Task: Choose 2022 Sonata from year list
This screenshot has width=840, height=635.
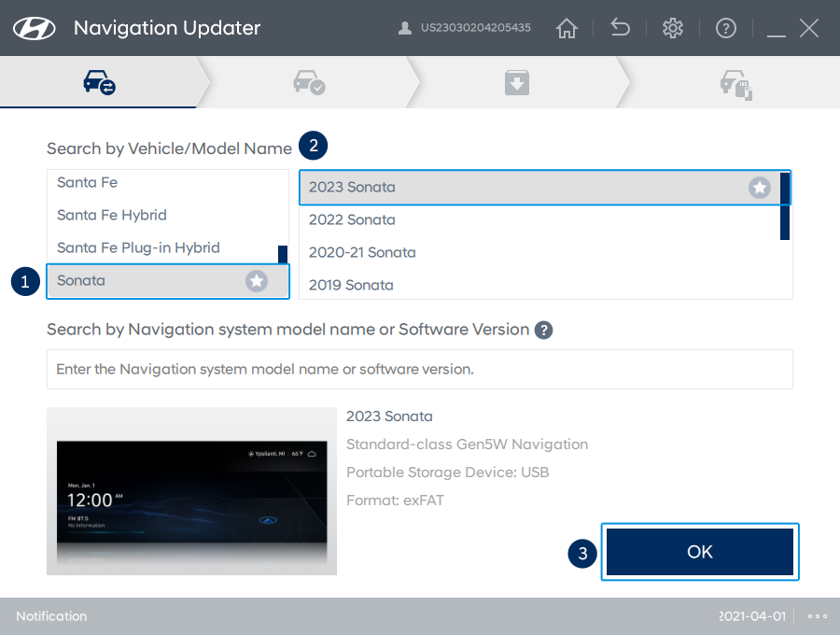Action: tap(352, 220)
